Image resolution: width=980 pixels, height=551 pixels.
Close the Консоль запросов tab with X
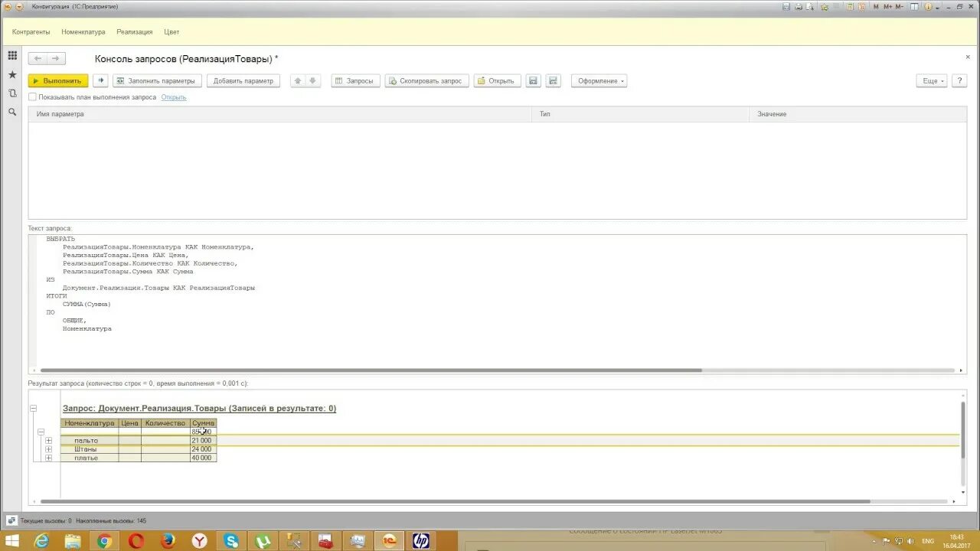click(x=968, y=57)
